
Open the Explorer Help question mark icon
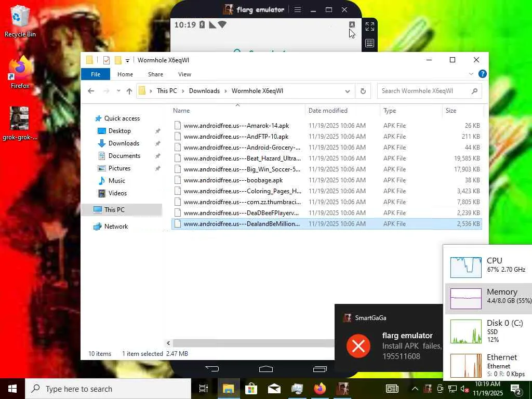tap(482, 74)
